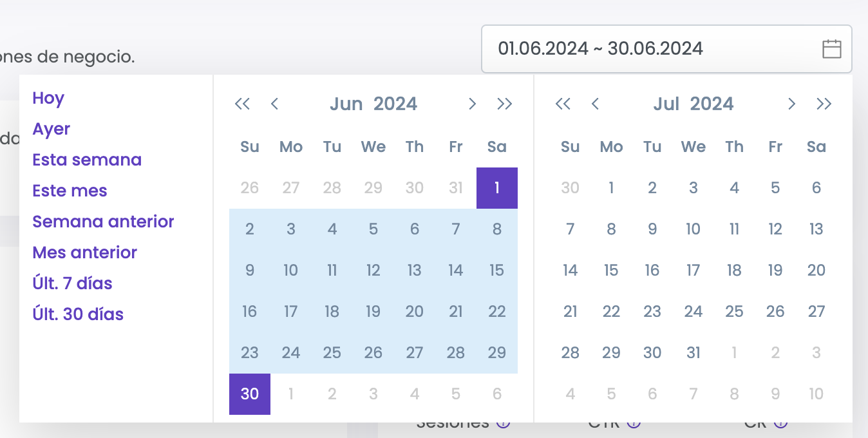Open the '2024' year selector for July

click(x=712, y=104)
